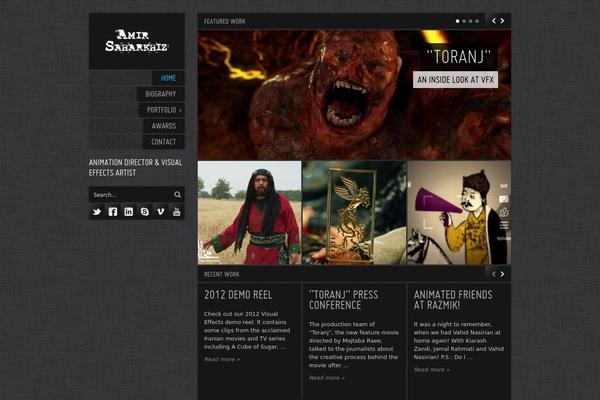
Task: Open the Facebook social icon
Action: click(112, 212)
